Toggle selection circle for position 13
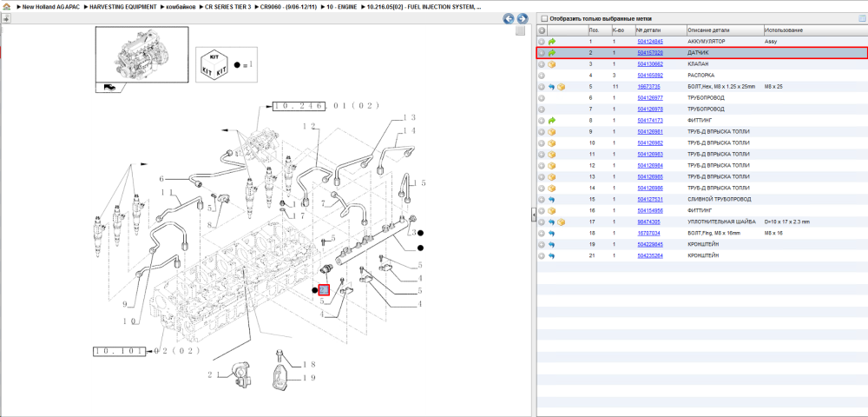868x417 pixels. [542, 177]
